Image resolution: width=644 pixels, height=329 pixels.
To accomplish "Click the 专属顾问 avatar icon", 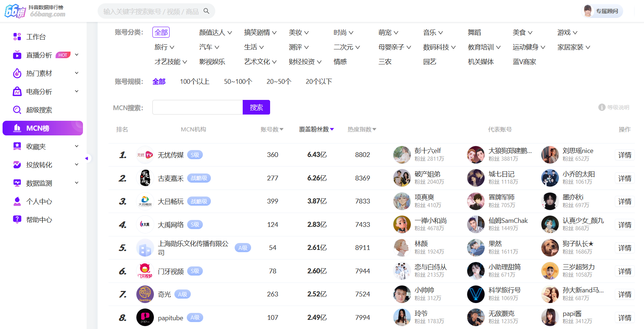I will click(588, 11).
